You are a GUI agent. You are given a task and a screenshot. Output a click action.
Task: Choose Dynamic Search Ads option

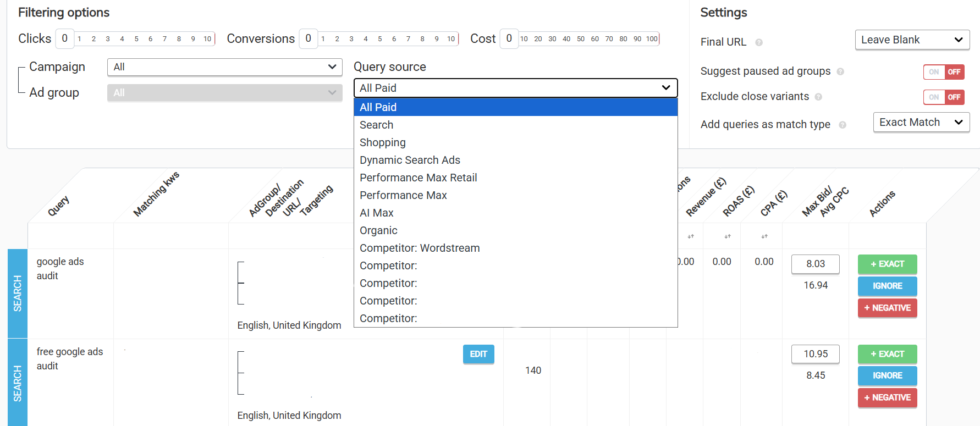coord(410,160)
